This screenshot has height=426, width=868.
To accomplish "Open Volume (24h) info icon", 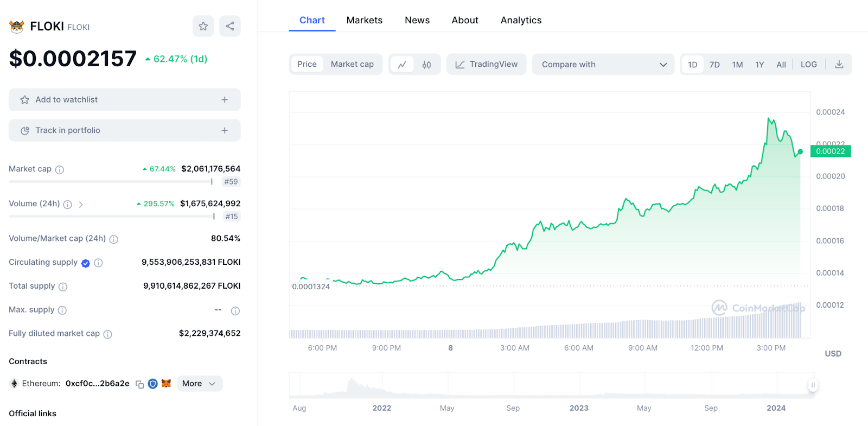I will [68, 205].
